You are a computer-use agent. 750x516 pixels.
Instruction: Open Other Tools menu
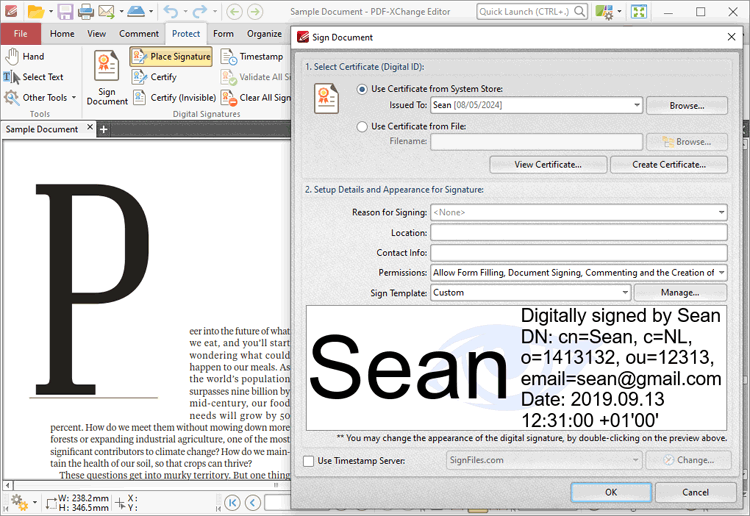tap(40, 98)
